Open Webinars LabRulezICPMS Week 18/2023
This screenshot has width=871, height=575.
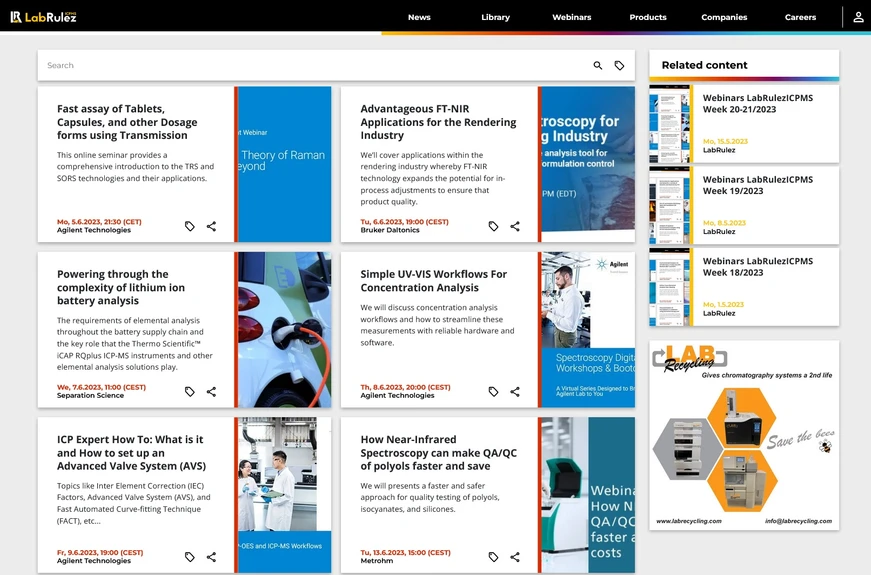758,267
